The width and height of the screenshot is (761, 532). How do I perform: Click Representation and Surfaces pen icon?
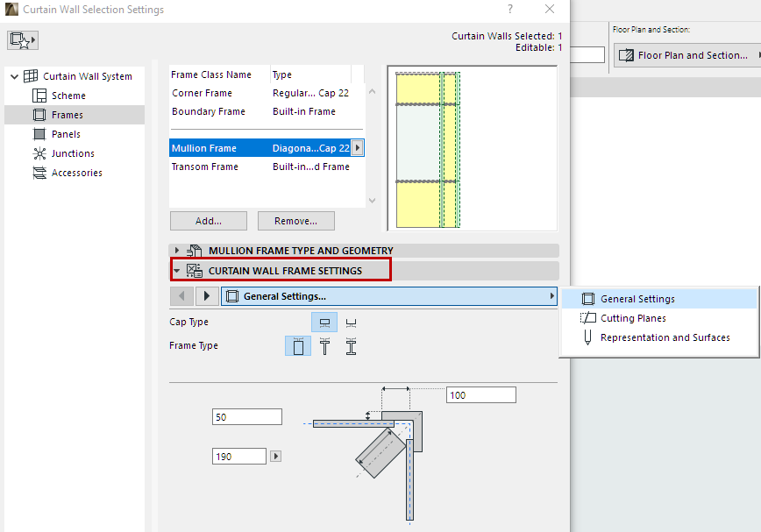[x=587, y=337]
